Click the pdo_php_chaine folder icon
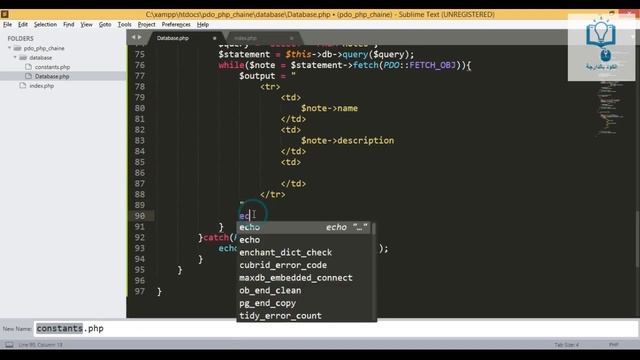Image resolution: width=640 pixels, height=360 pixels. pos(18,48)
